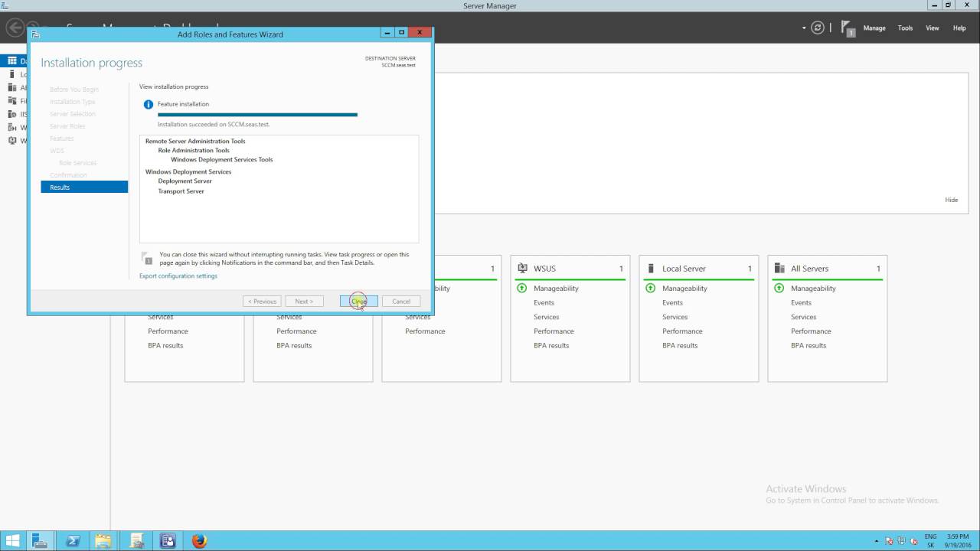Click WSUS Manageability green status icon
Viewport: 980px width, 551px height.
pos(522,289)
